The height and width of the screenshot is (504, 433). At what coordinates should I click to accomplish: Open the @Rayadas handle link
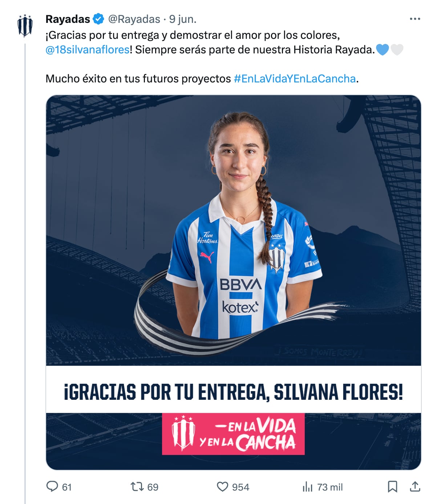(134, 19)
